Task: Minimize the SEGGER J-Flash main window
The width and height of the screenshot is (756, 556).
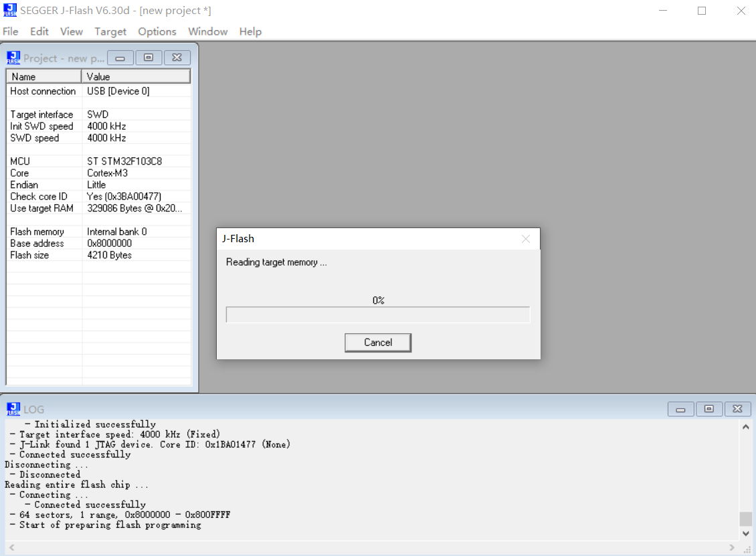Action: (663, 10)
